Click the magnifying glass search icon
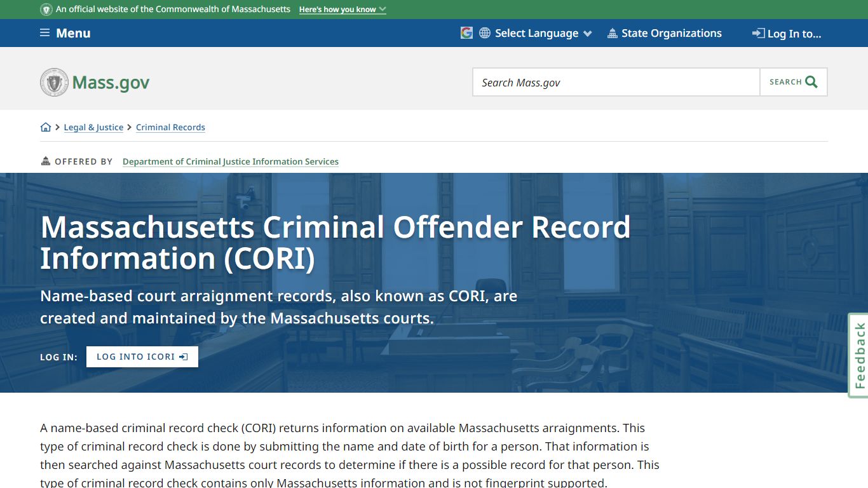Viewport: 868px width, 488px height. pos(811,81)
